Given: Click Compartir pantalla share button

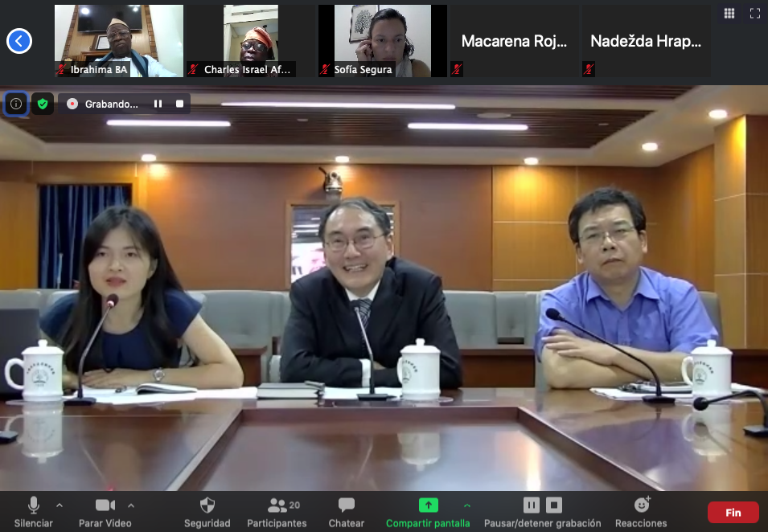Looking at the screenshot, I should pyautogui.click(x=428, y=512).
